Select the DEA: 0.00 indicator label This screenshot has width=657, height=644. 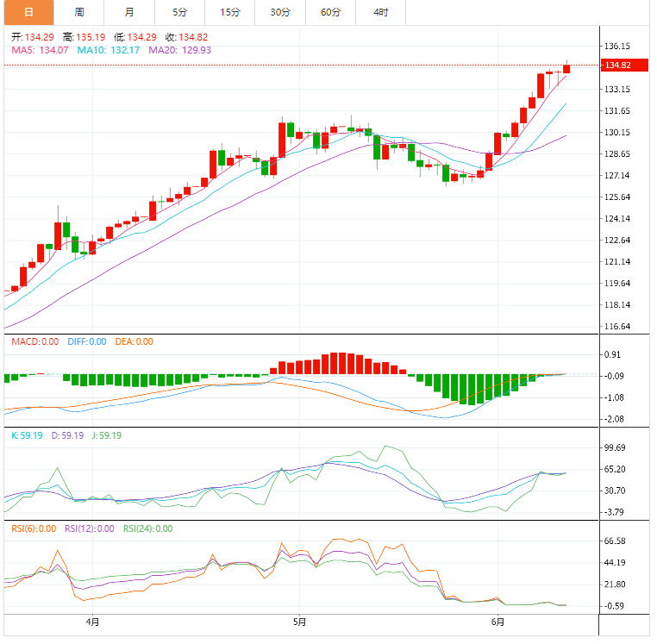click(x=133, y=342)
